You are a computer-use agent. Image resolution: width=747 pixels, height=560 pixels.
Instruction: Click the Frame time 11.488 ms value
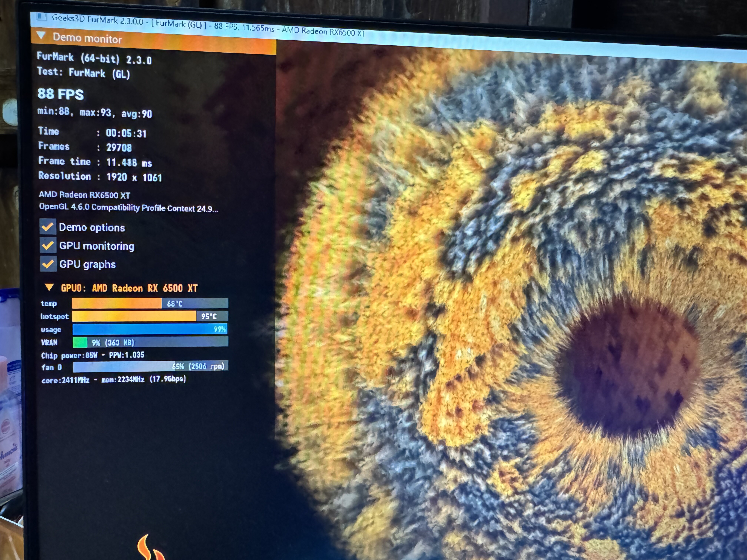pos(129,162)
